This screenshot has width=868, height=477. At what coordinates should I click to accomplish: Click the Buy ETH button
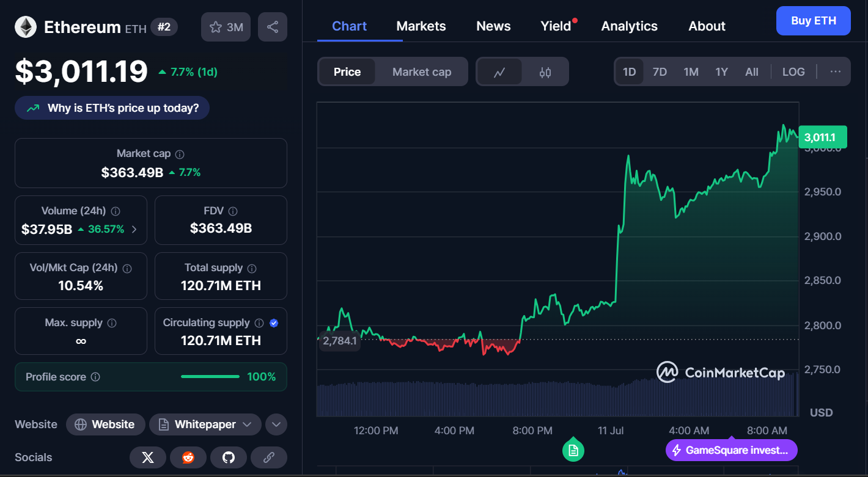[x=814, y=21]
